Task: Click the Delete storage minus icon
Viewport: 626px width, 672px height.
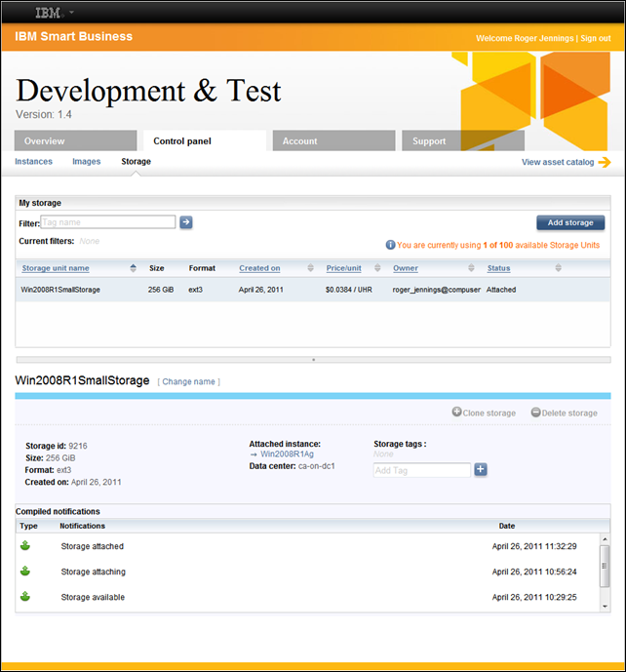Action: [535, 412]
